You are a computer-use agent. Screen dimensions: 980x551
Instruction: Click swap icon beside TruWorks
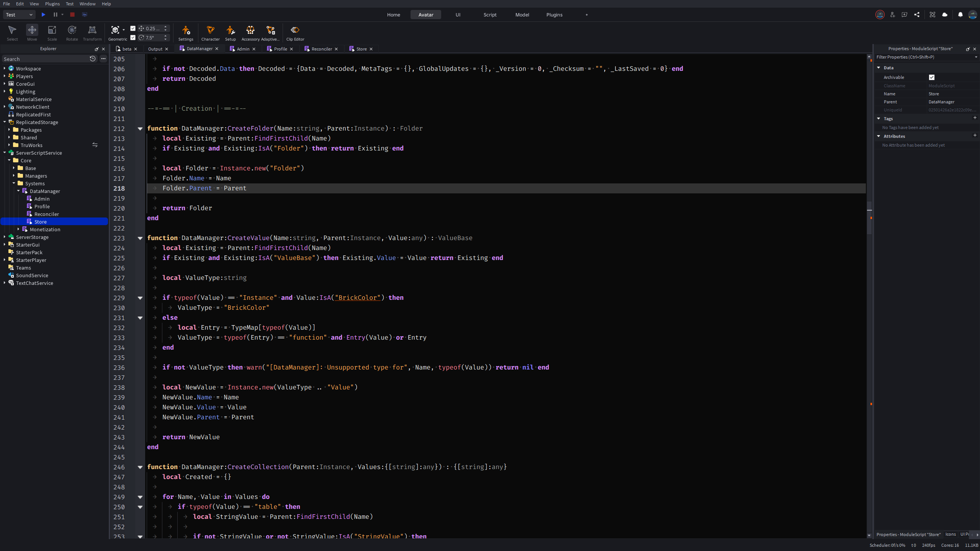tap(95, 145)
